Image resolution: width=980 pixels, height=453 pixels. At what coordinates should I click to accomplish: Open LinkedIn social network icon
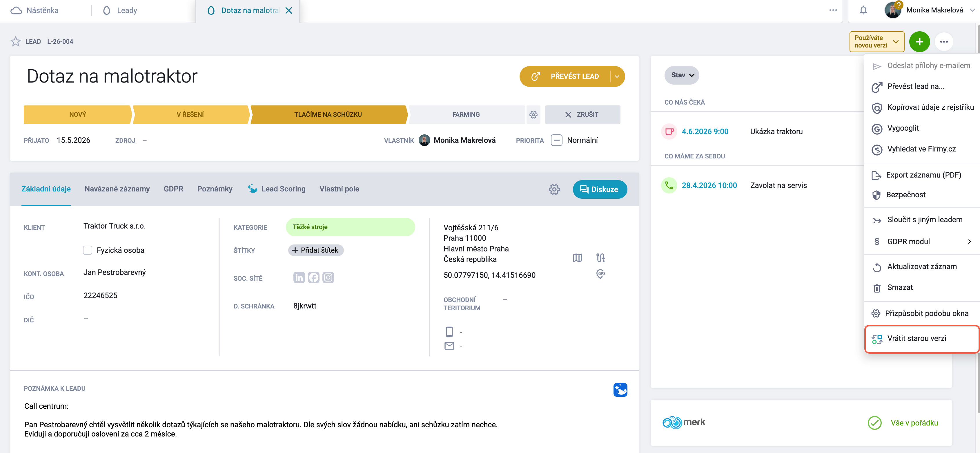299,277
